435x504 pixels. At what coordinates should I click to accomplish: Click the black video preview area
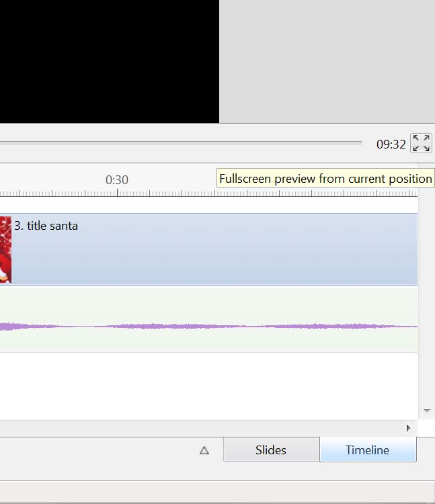pos(110,61)
